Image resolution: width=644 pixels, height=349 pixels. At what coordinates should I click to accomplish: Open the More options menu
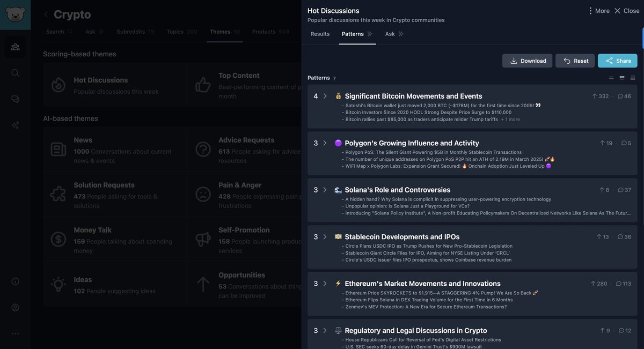598,11
